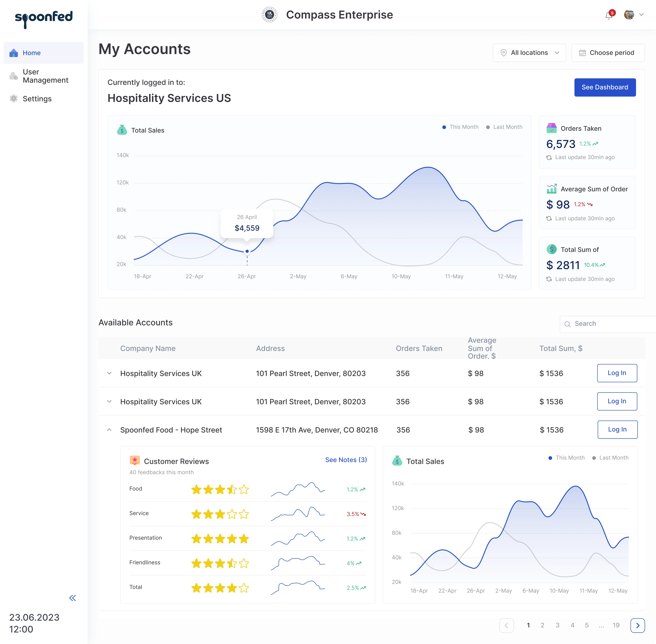Collapse sidebar with double-chevron icon
Image resolution: width=656 pixels, height=644 pixels.
[72, 598]
